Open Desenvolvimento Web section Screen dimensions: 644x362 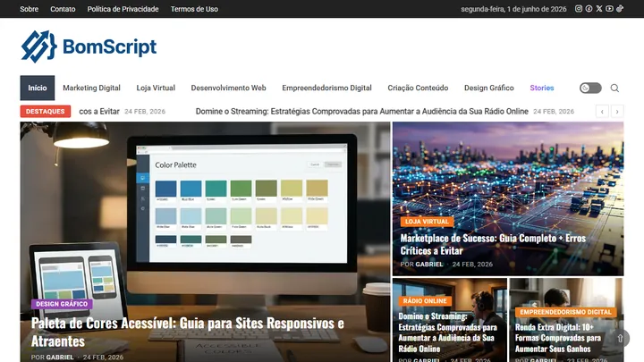click(x=228, y=88)
